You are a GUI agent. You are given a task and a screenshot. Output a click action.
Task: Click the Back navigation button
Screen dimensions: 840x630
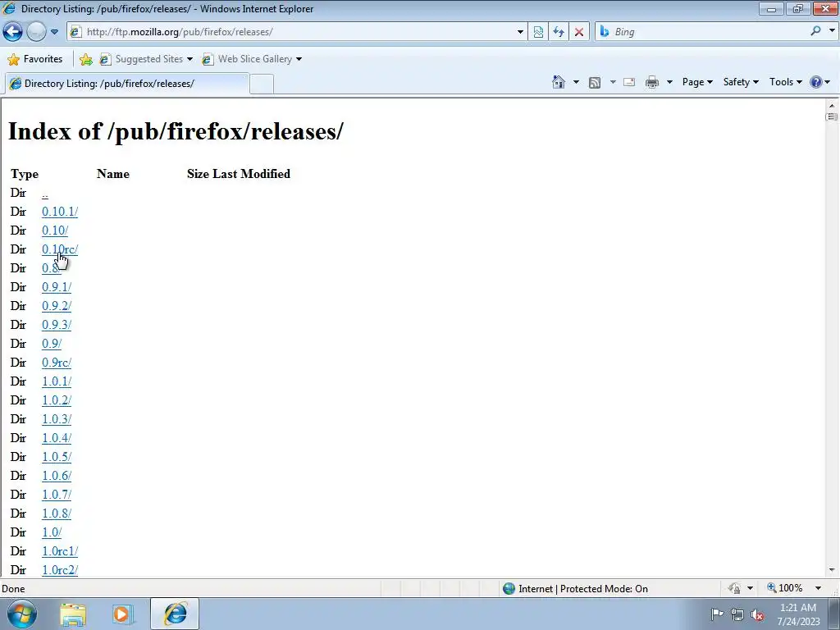pos(13,32)
